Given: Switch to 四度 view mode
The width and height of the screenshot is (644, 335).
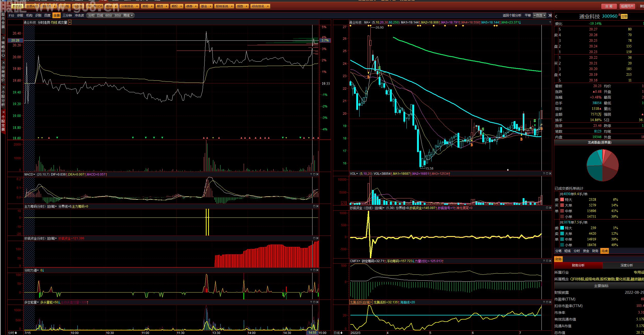Looking at the screenshot, I should point(47,15).
